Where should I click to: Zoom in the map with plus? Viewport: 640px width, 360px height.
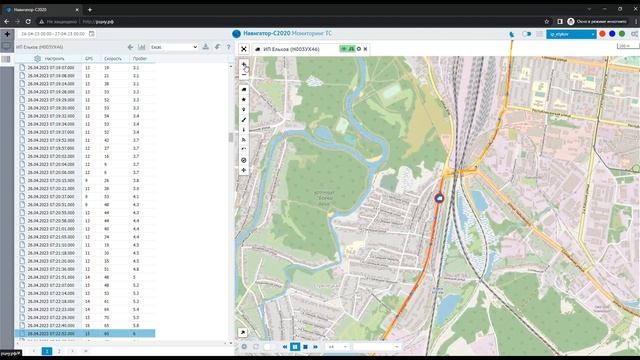[x=244, y=64]
